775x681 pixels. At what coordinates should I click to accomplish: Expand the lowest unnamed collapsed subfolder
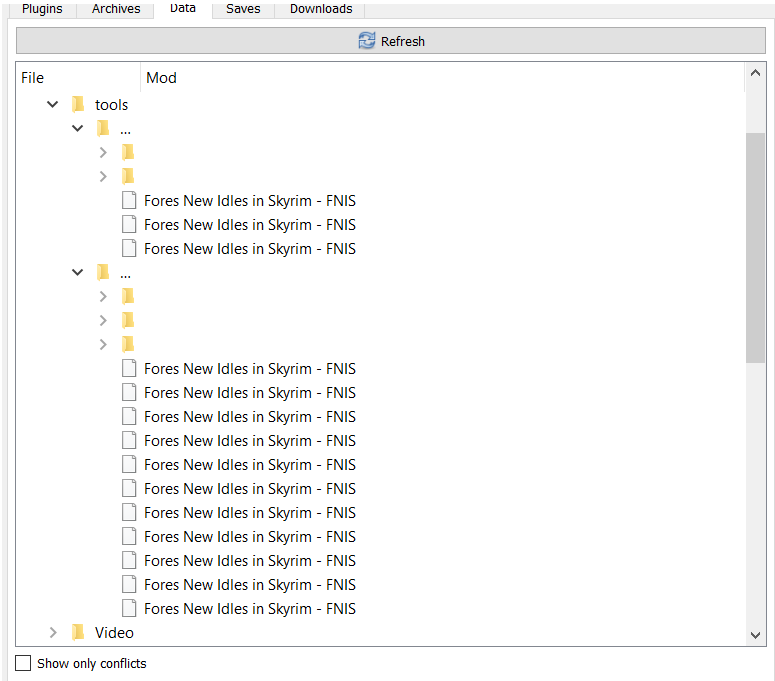point(103,344)
